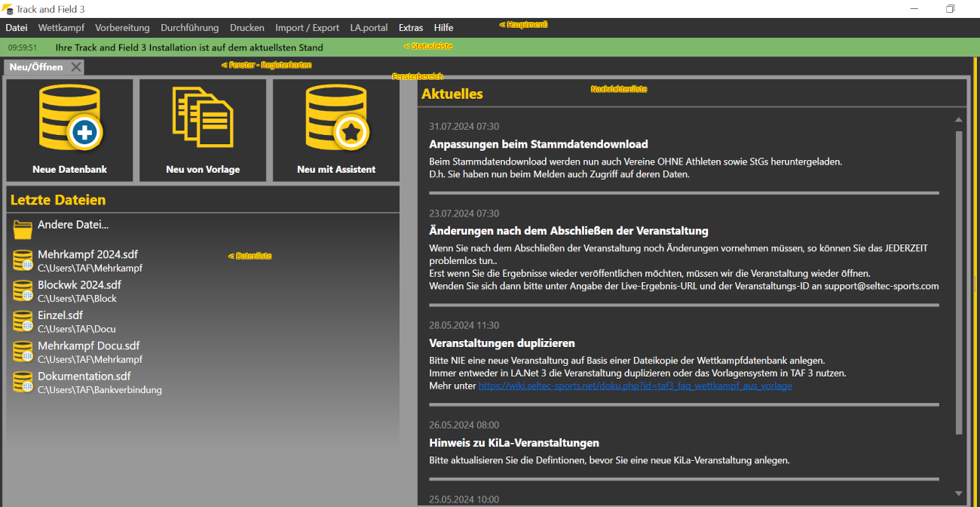Open the Import / Export menu
This screenshot has height=507, width=980.
click(x=307, y=28)
